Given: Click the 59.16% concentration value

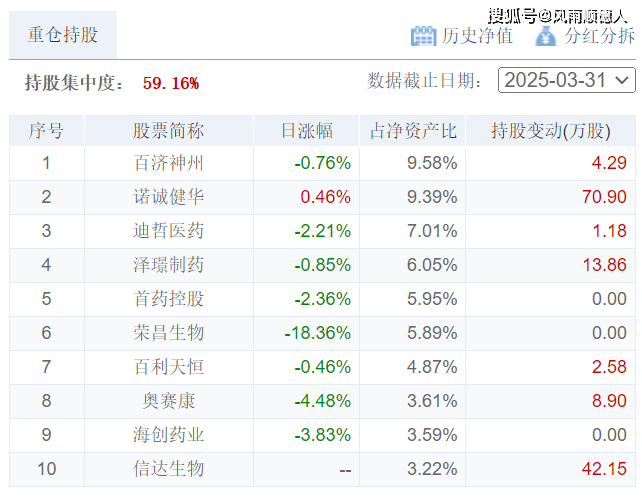Looking at the screenshot, I should [171, 83].
